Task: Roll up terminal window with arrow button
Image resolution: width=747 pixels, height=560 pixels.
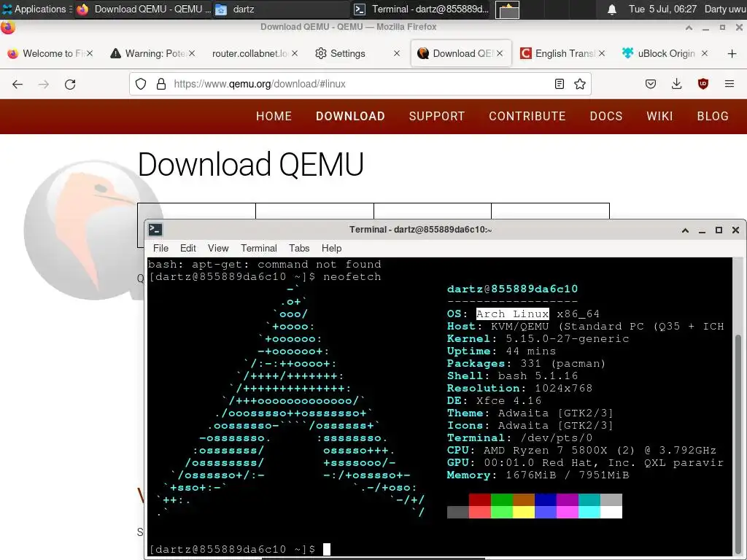Action: [x=685, y=230]
